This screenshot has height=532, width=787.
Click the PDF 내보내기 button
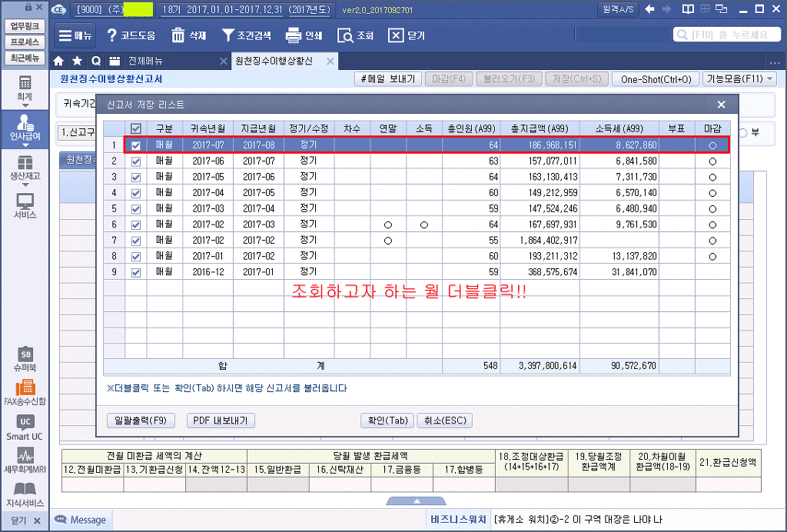tap(221, 421)
